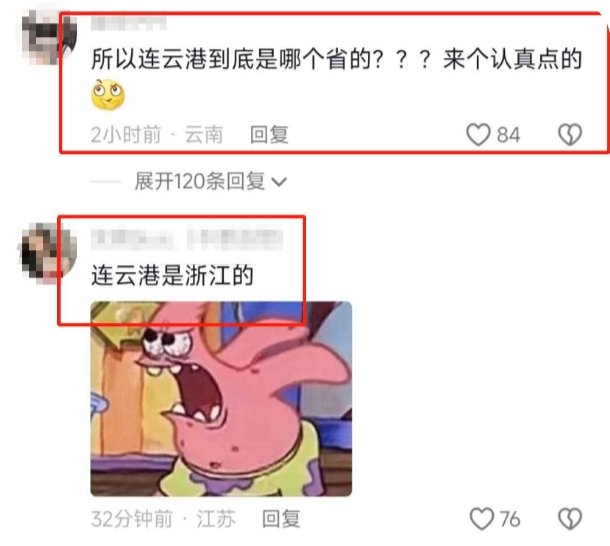This screenshot has height=546, width=610.
Task: Open the first commenter's pixelated avatar
Action: (x=47, y=37)
